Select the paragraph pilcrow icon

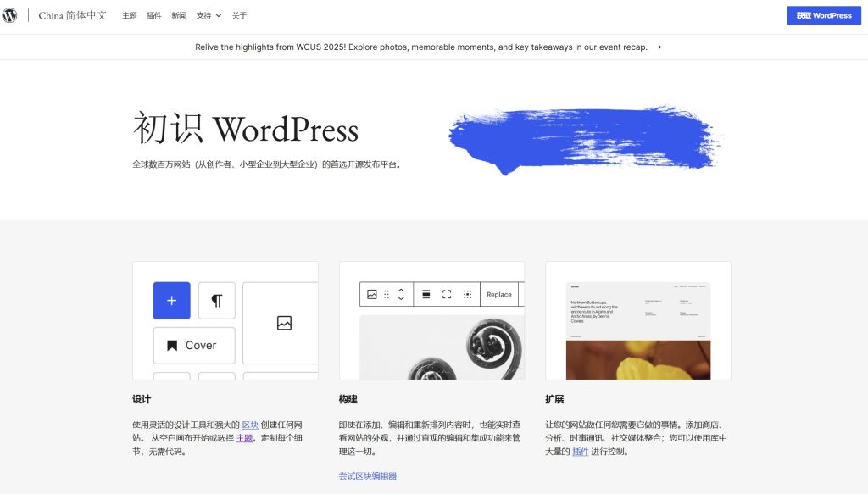pos(217,301)
